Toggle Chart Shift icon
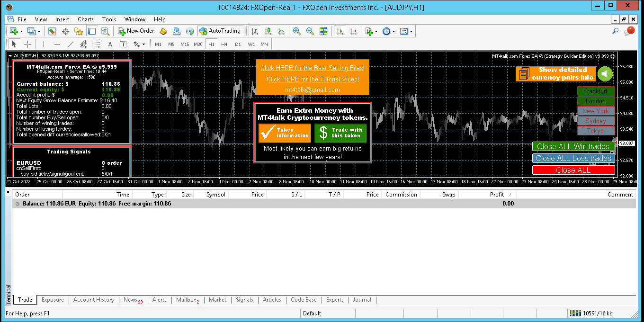The height and width of the screenshot is (322, 644). click(353, 31)
